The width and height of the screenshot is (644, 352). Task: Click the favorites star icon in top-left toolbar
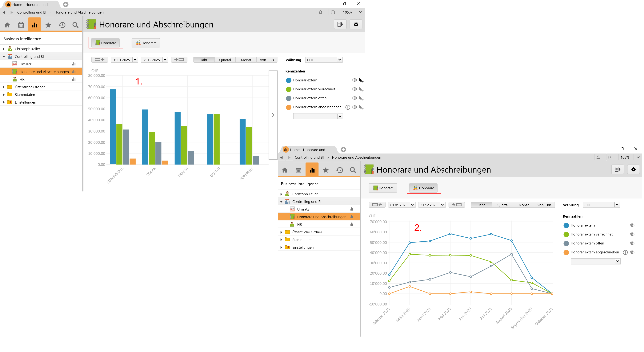(x=48, y=25)
